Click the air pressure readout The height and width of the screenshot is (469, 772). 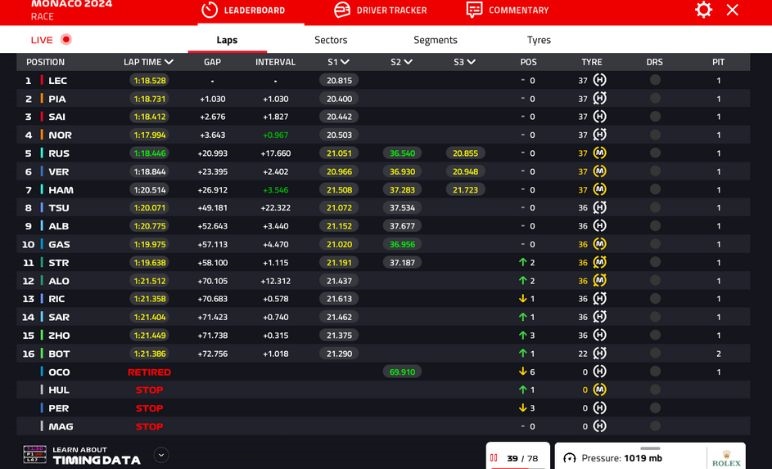[620, 458]
